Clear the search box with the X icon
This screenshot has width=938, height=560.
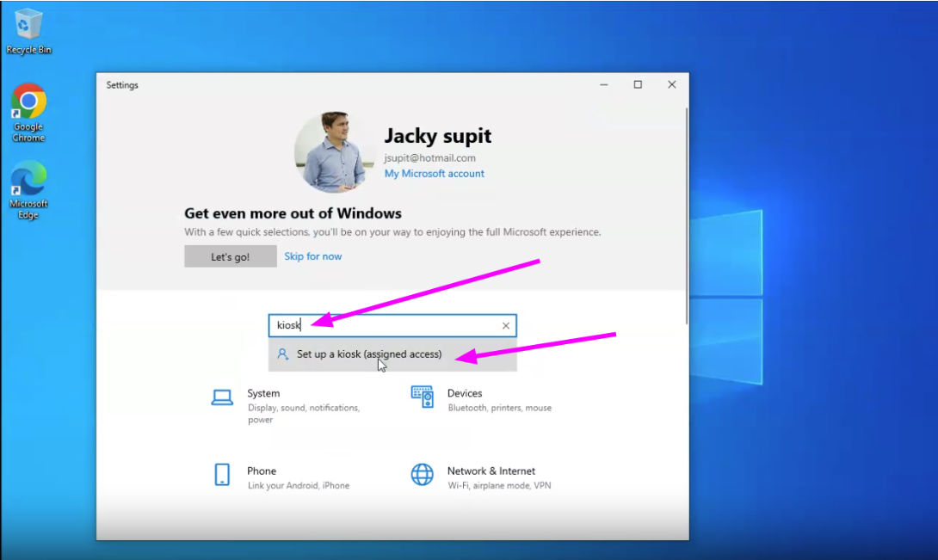point(506,326)
